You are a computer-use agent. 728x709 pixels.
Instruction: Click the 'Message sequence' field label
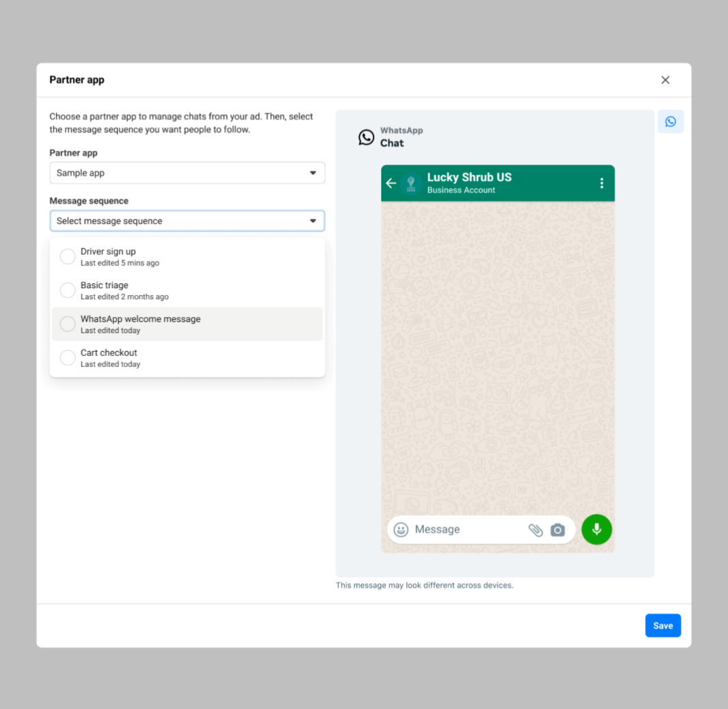pos(89,201)
